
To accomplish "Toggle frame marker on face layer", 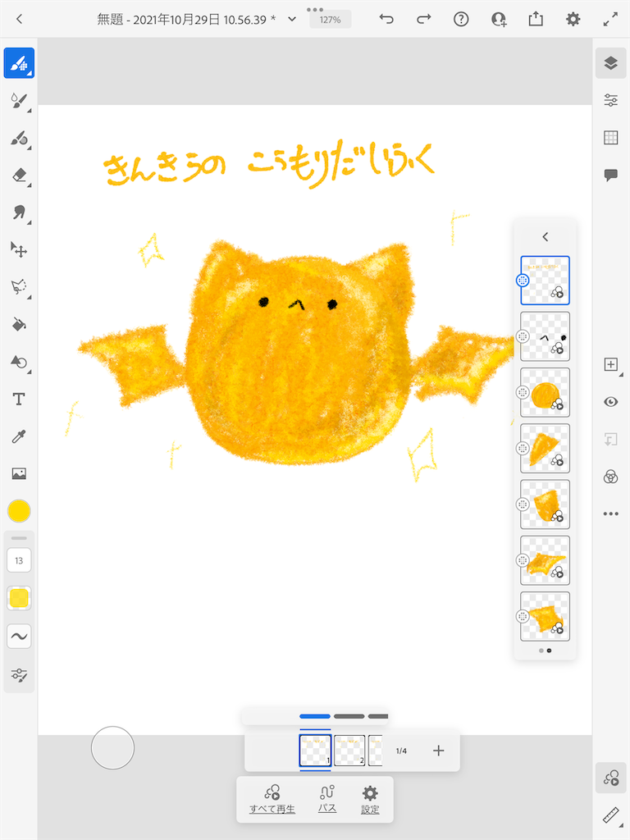I will (523, 336).
